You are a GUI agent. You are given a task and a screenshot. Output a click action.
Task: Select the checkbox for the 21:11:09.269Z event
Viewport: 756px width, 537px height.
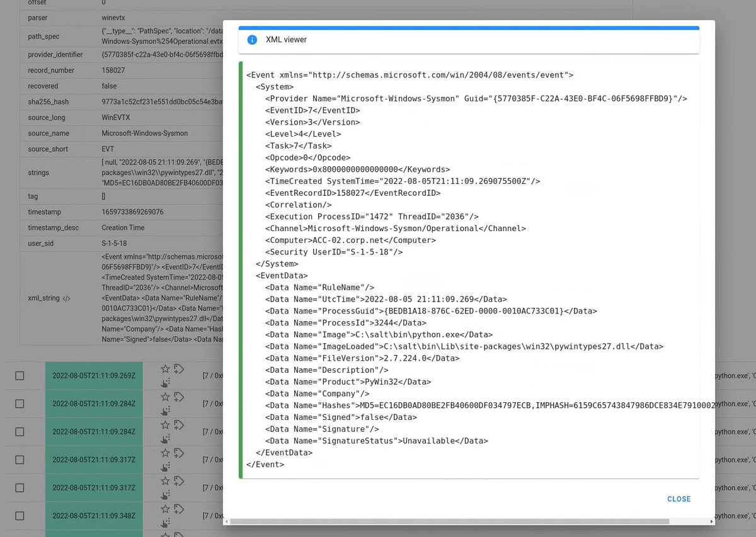coord(20,376)
